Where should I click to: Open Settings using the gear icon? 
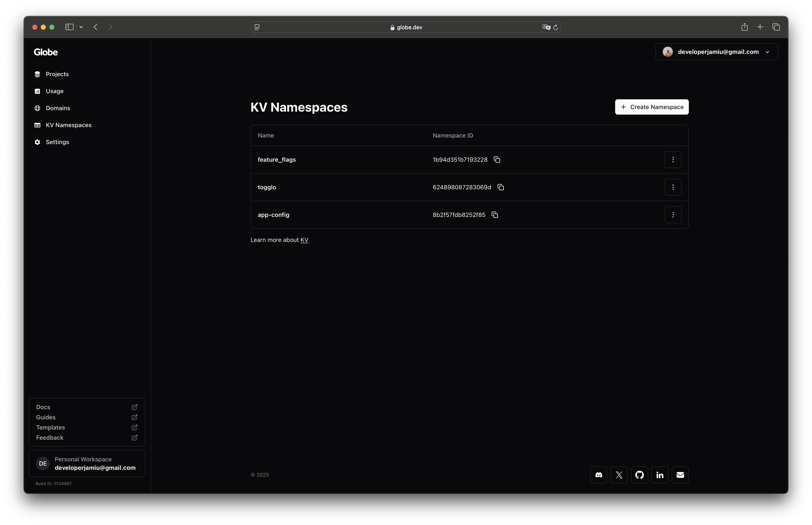point(37,142)
